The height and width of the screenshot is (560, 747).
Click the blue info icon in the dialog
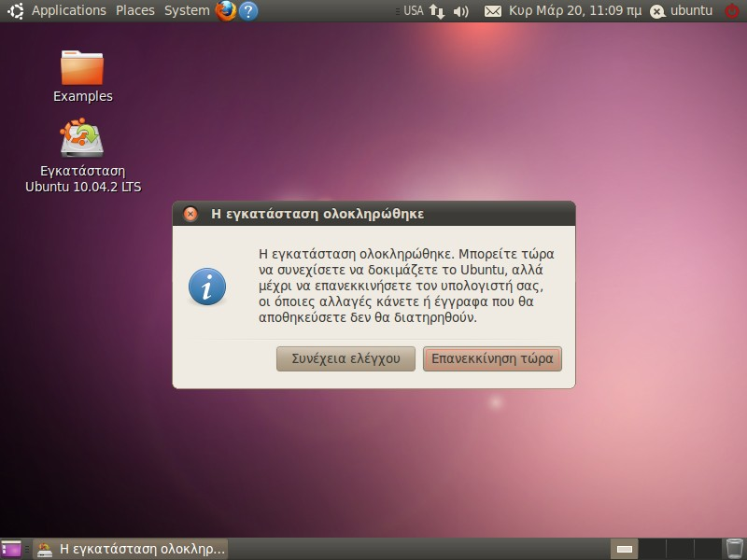point(207,287)
